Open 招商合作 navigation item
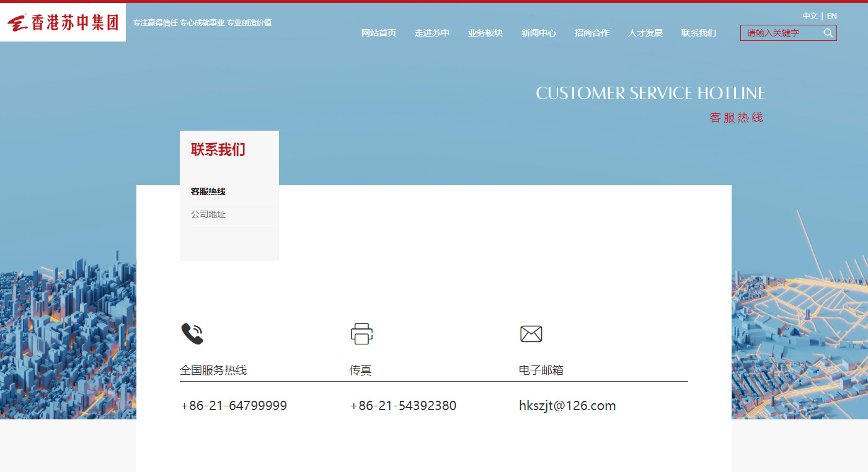Image resolution: width=868 pixels, height=472 pixels. (x=591, y=33)
